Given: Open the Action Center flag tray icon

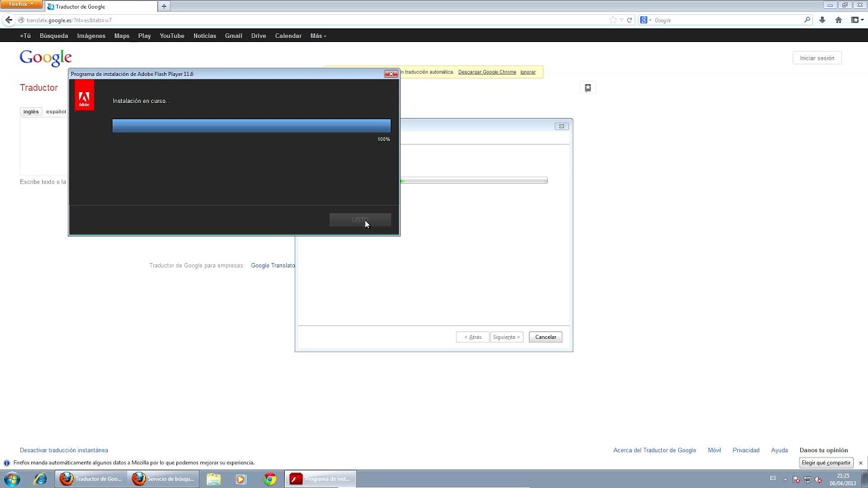Looking at the screenshot, I should pos(797,479).
